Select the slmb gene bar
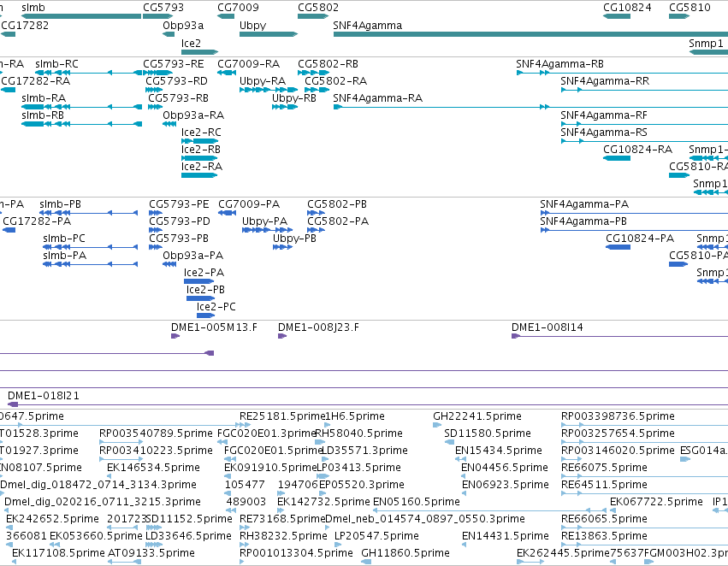The image size is (728, 566). [x=81, y=16]
